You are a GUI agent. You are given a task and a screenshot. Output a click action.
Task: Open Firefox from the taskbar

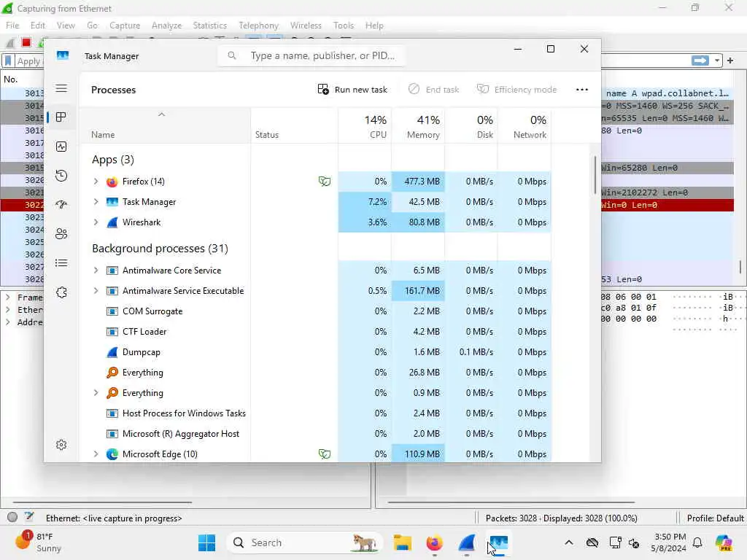[434, 542]
